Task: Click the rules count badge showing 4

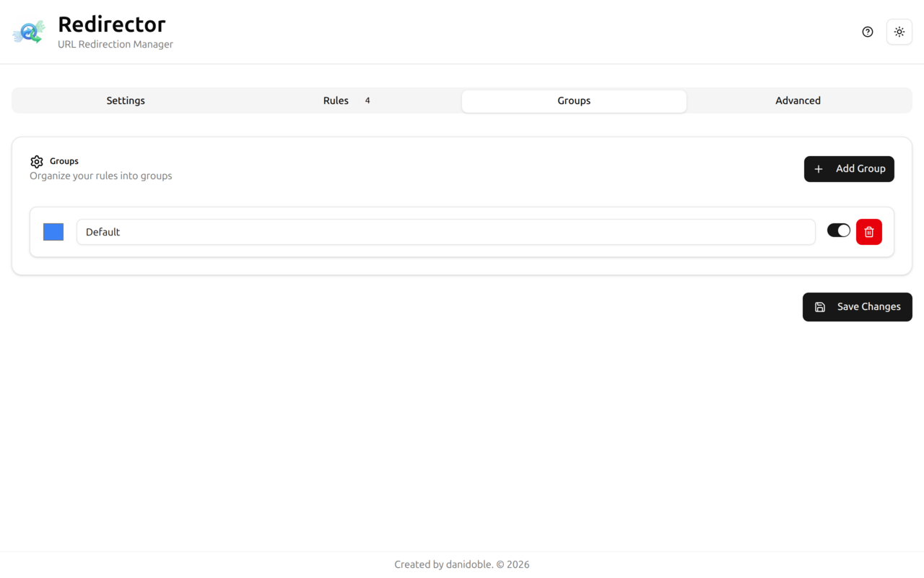Action: pyautogui.click(x=367, y=100)
